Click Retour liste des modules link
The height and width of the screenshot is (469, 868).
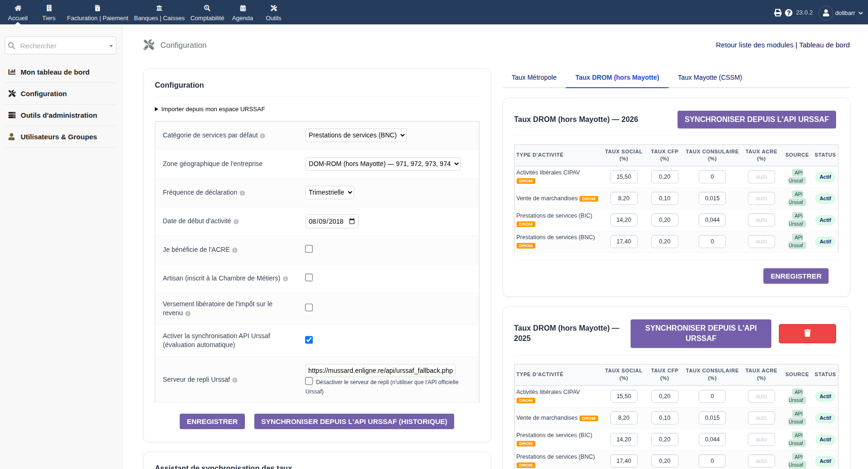[754, 45]
